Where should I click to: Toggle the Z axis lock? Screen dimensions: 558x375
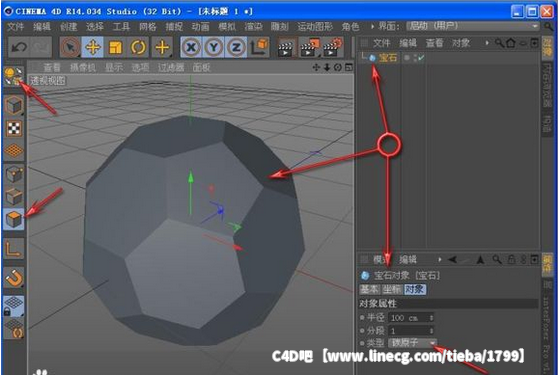coord(236,47)
